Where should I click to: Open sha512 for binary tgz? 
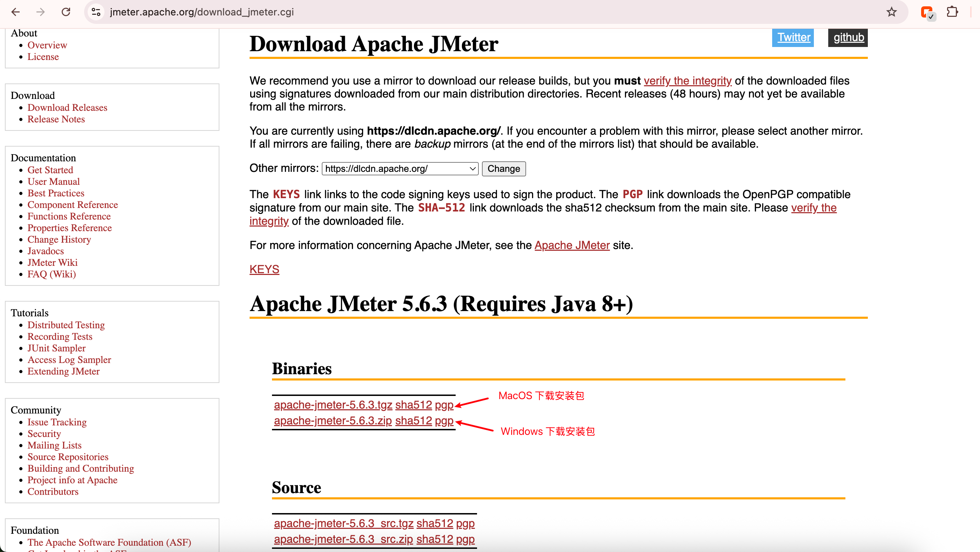point(414,405)
